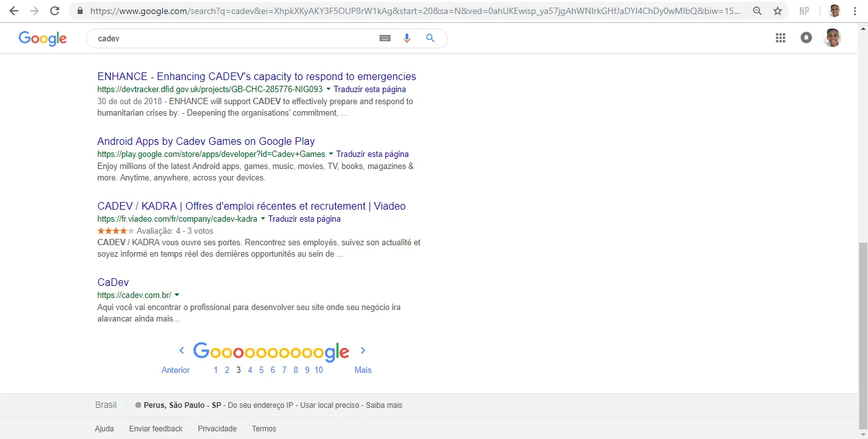The image size is (868, 439).
Task: Open the browser zoom icon in address bar
Action: (x=757, y=11)
